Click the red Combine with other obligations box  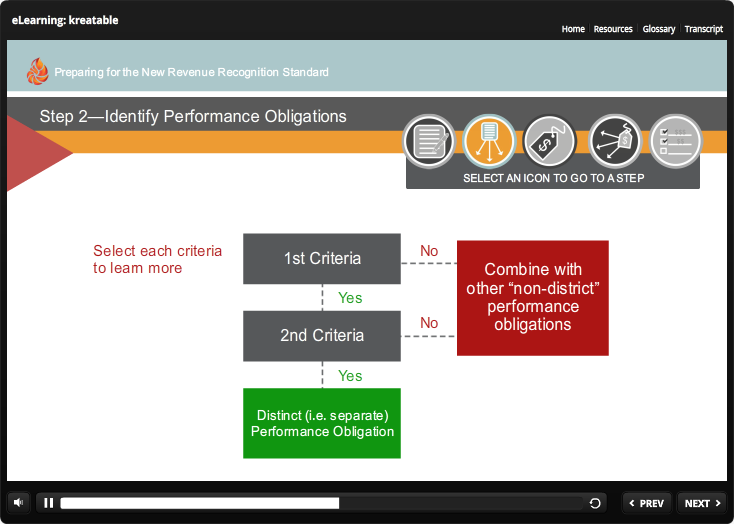pos(532,297)
